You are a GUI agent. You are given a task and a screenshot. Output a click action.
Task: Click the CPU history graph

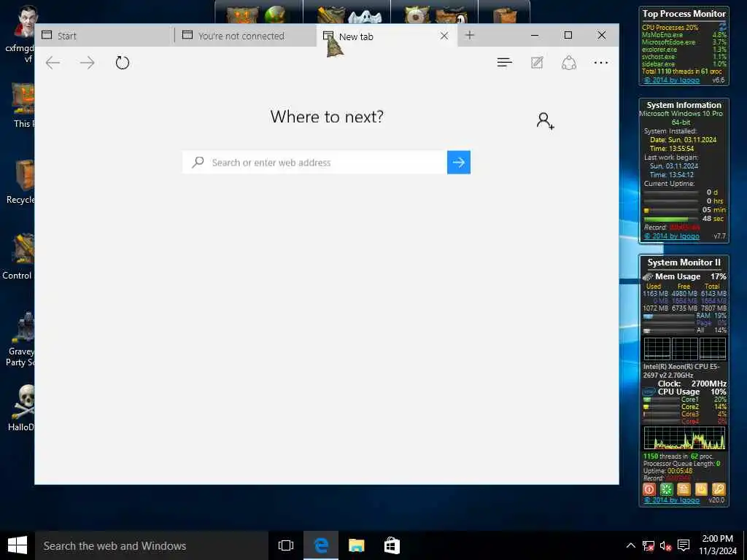coord(684,437)
